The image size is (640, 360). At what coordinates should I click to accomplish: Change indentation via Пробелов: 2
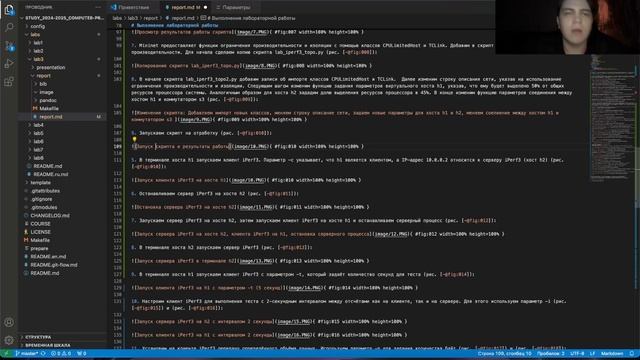pos(551,353)
